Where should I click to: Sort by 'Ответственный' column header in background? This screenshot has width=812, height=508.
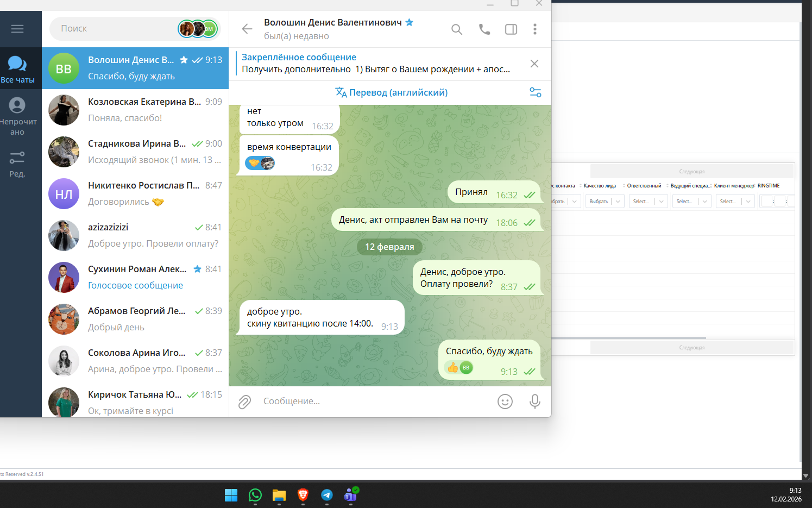(644, 186)
